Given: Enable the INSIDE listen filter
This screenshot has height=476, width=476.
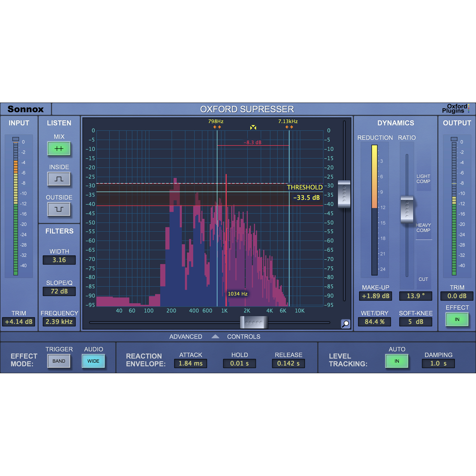Looking at the screenshot, I should [x=59, y=179].
